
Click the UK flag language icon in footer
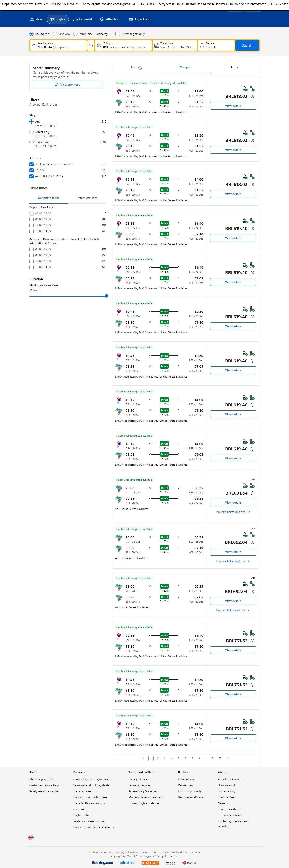pos(31,837)
